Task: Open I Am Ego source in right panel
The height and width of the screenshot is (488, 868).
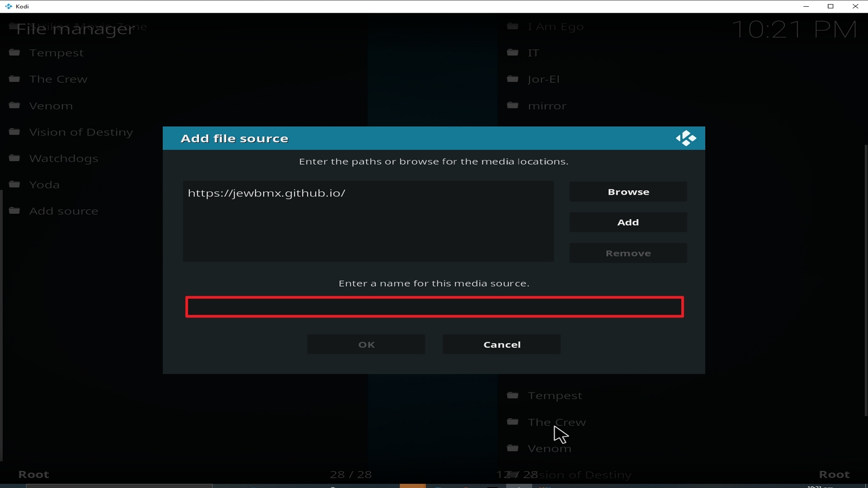Action: (x=556, y=27)
